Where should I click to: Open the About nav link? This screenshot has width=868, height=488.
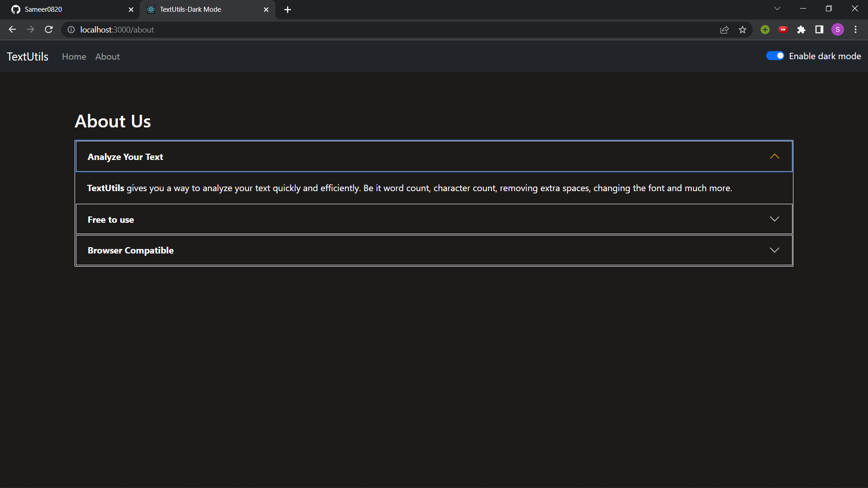(x=108, y=56)
